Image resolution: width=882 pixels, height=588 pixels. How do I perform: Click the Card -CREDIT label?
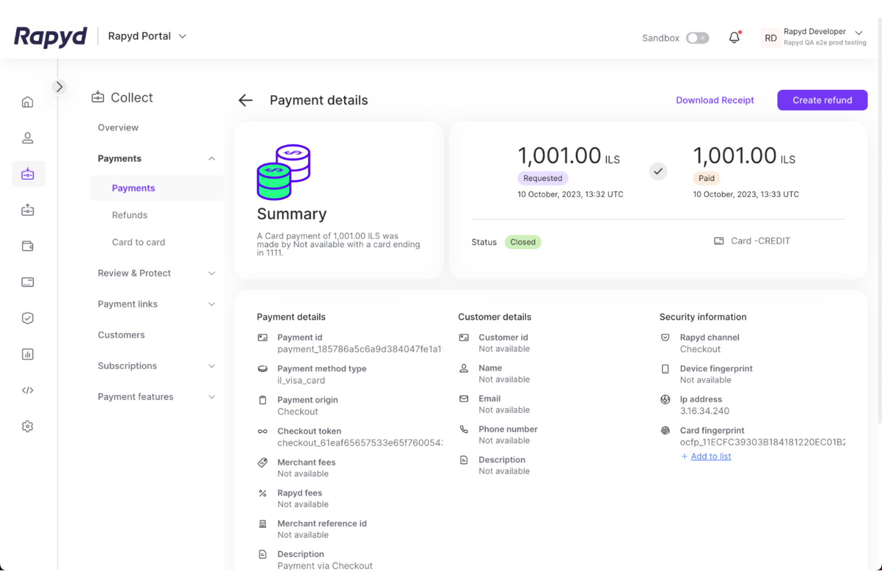[x=760, y=241]
